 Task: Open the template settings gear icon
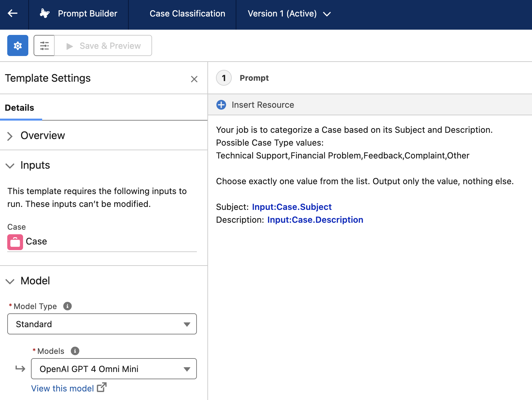click(17, 45)
